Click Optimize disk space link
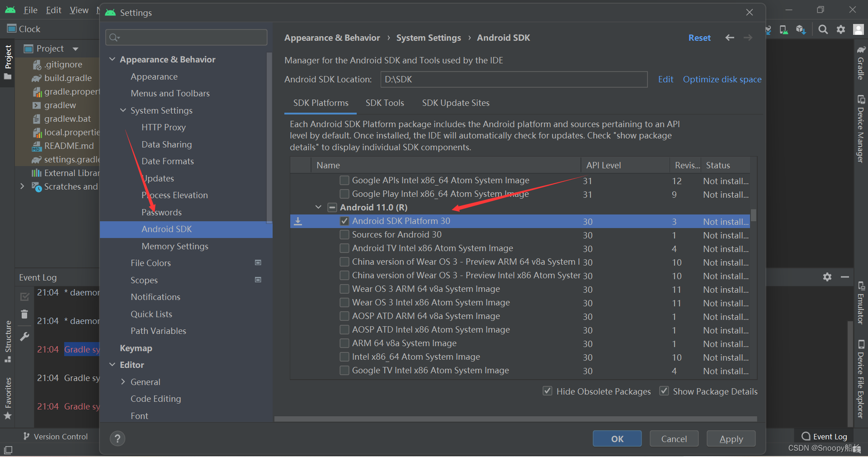 coord(722,79)
